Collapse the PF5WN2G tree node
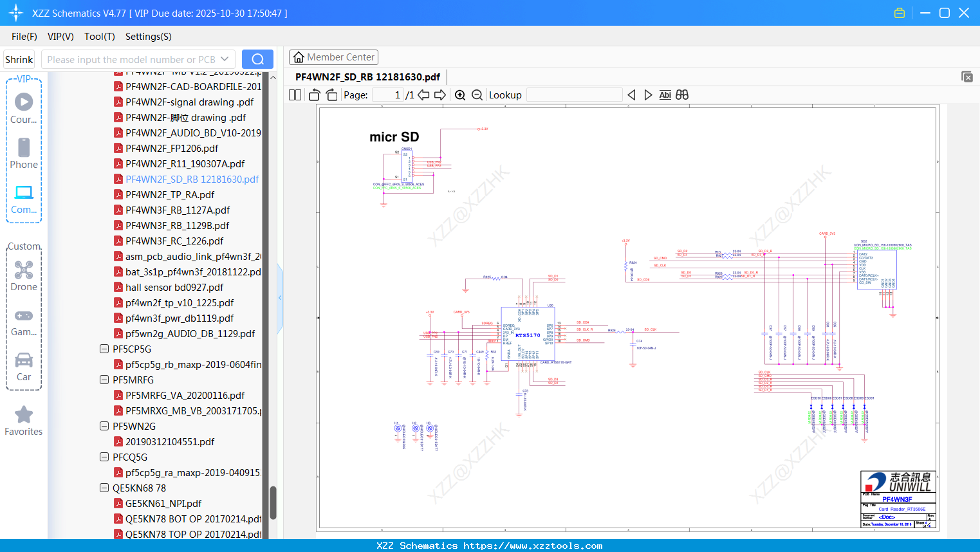 tap(104, 426)
